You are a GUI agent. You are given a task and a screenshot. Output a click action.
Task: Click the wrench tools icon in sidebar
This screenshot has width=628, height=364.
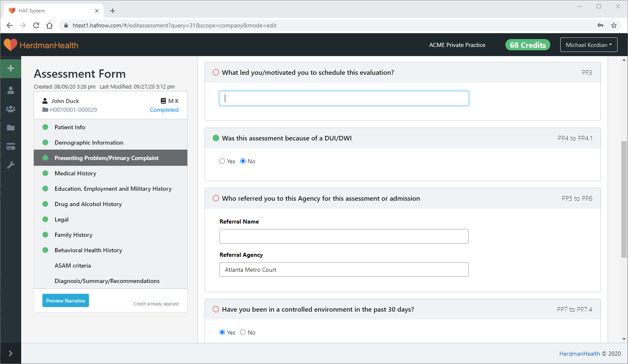point(11,165)
